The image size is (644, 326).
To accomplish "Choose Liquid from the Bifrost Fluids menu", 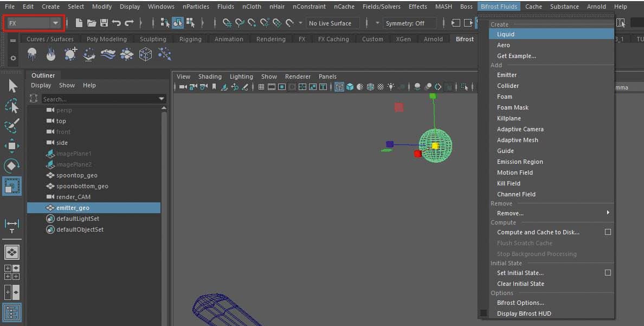I will [551, 34].
